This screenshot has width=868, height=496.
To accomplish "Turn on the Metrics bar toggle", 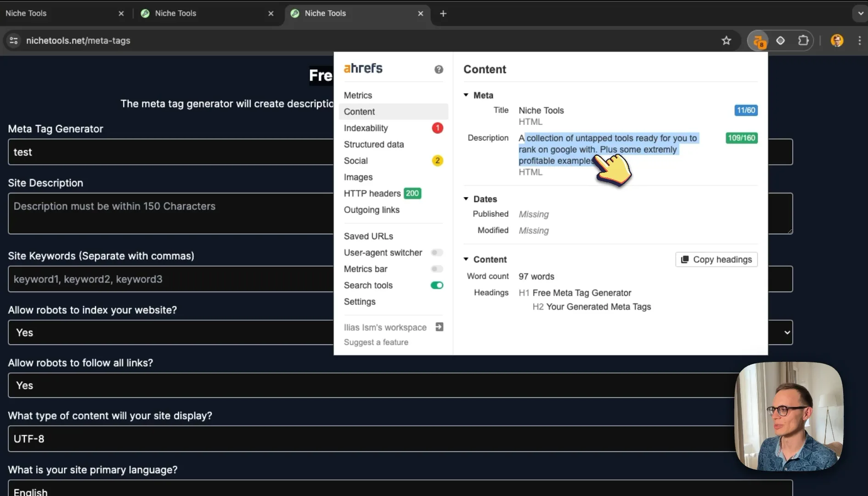I will click(x=437, y=269).
